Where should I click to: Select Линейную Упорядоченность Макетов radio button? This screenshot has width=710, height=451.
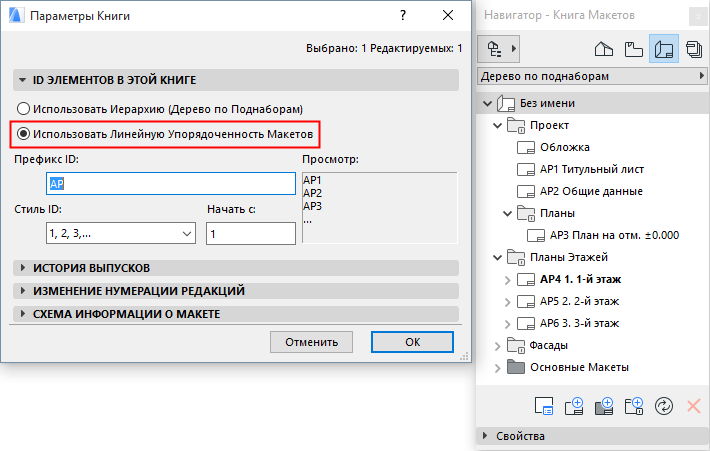(23, 134)
